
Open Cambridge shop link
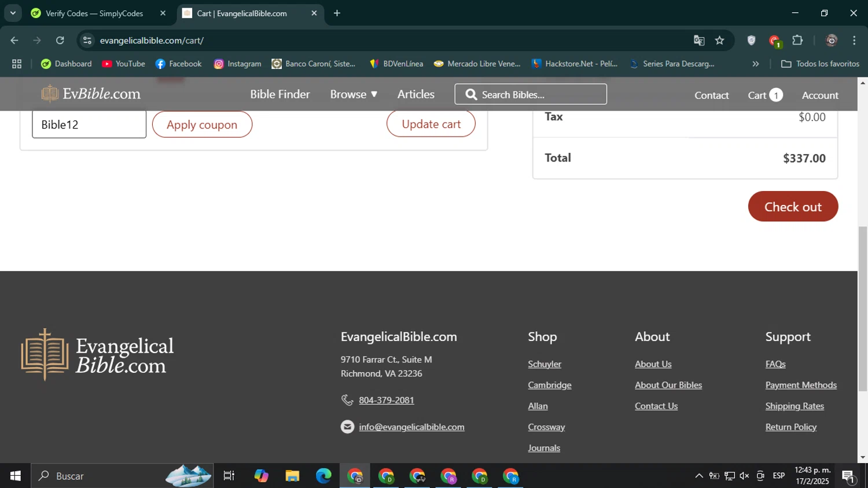coord(550,385)
